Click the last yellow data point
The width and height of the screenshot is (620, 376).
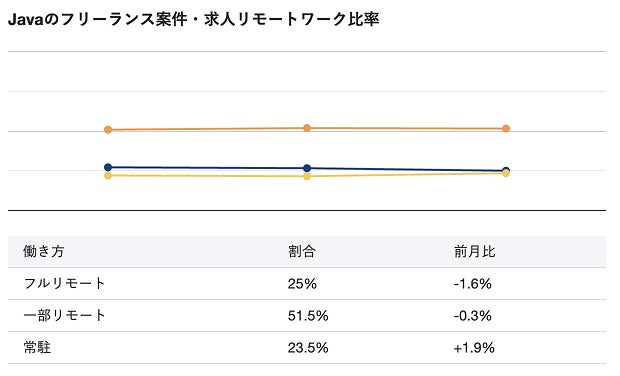(506, 173)
